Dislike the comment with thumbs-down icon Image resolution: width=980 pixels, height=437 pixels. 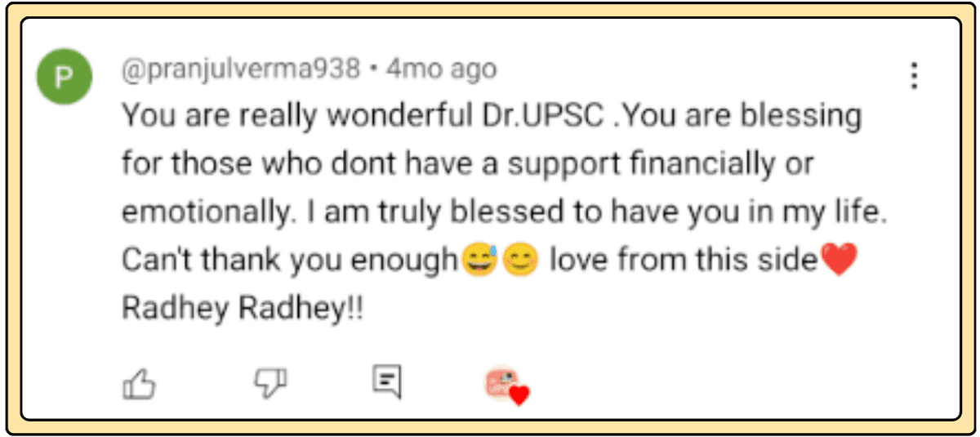tap(269, 381)
